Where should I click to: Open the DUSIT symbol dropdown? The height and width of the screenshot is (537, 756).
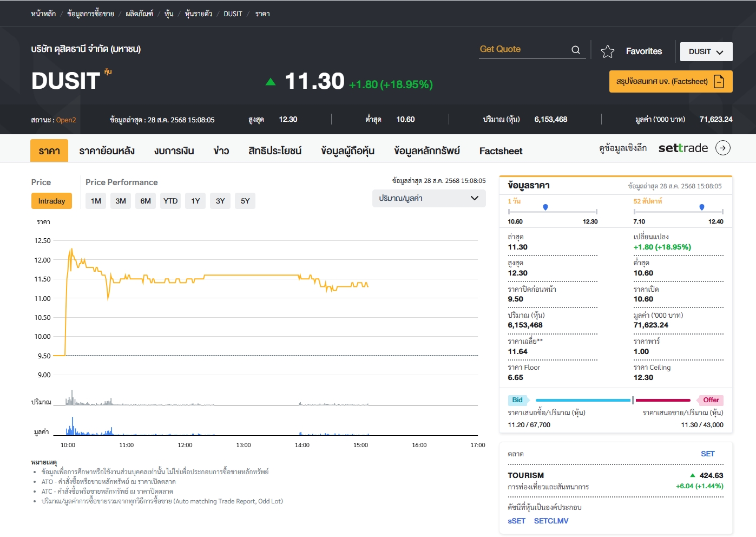pos(706,52)
